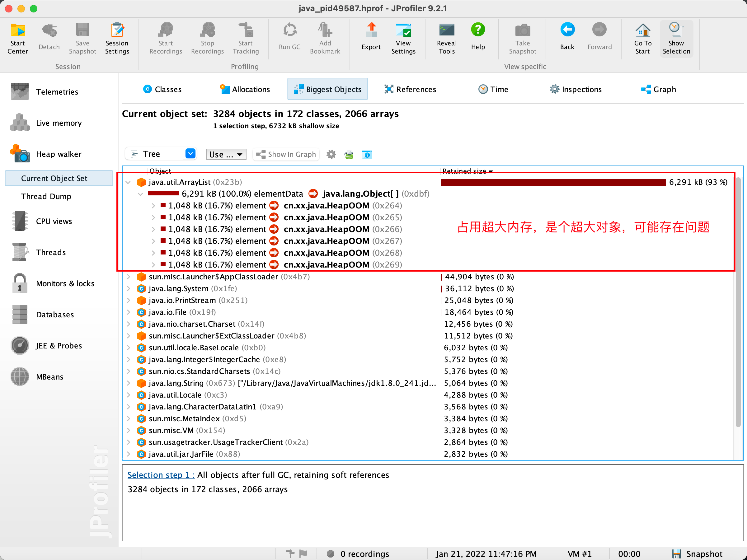This screenshot has width=747, height=560.
Task: Expand sun.misc.Launcher$AppClassLoader (0x4b7) row
Action: coord(128,277)
